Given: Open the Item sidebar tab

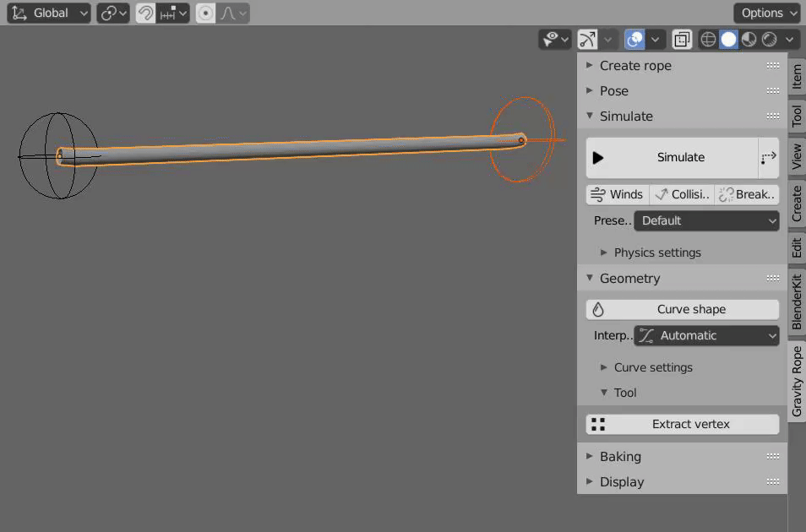Looking at the screenshot, I should pyautogui.click(x=797, y=76).
